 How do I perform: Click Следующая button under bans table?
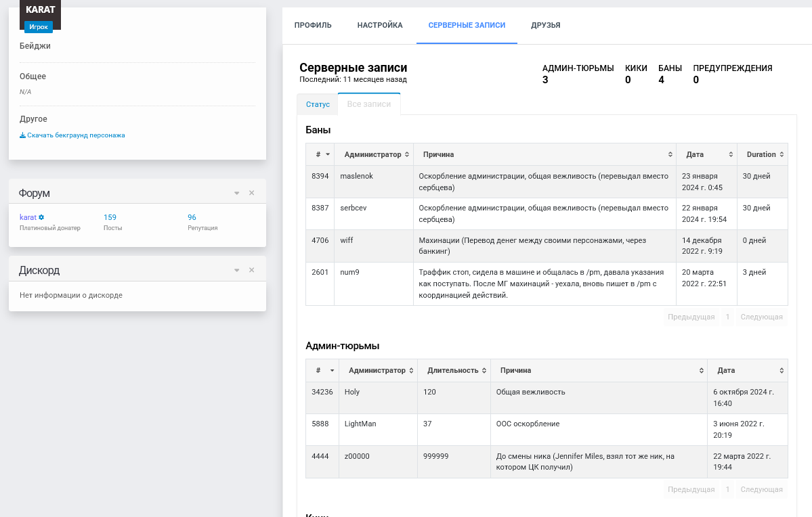[x=761, y=317]
